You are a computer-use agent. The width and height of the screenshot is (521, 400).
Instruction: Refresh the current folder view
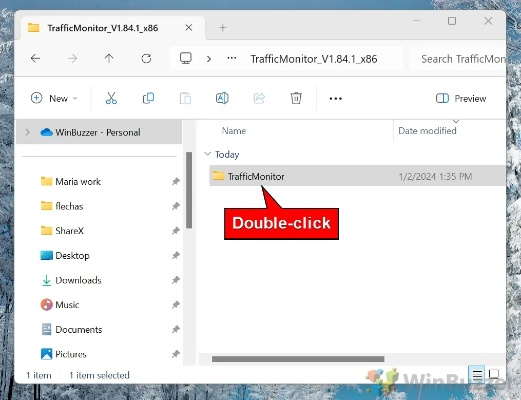(146, 59)
